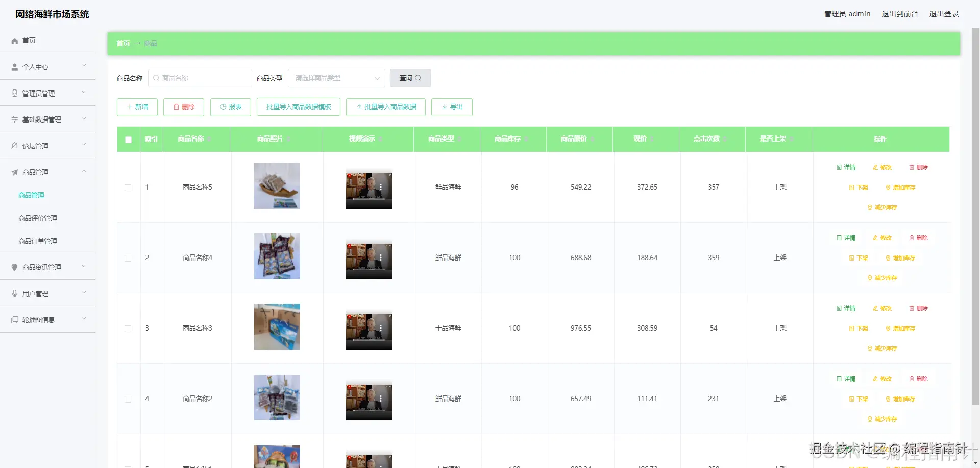
Task: Click the 导出 export button
Action: (452, 107)
